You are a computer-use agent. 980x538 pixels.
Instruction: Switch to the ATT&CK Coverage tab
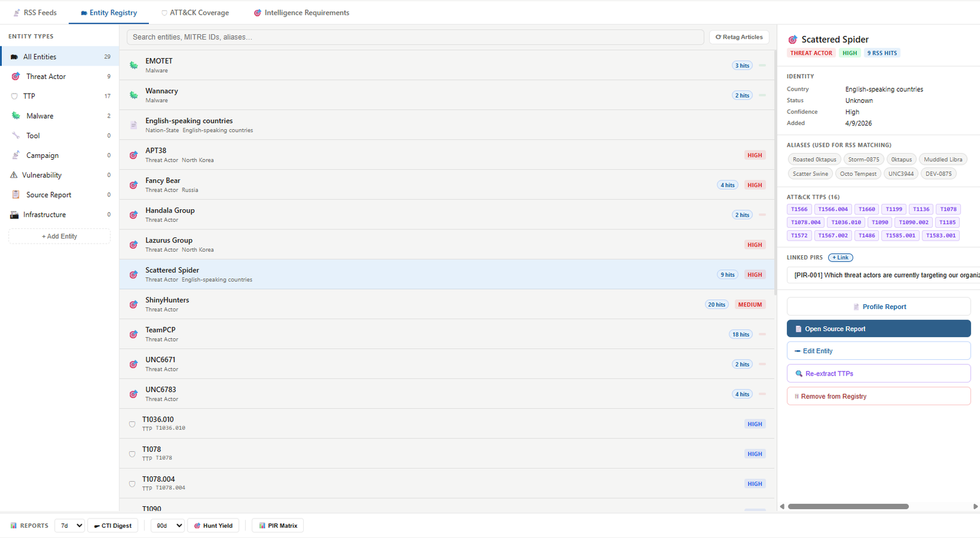click(195, 13)
